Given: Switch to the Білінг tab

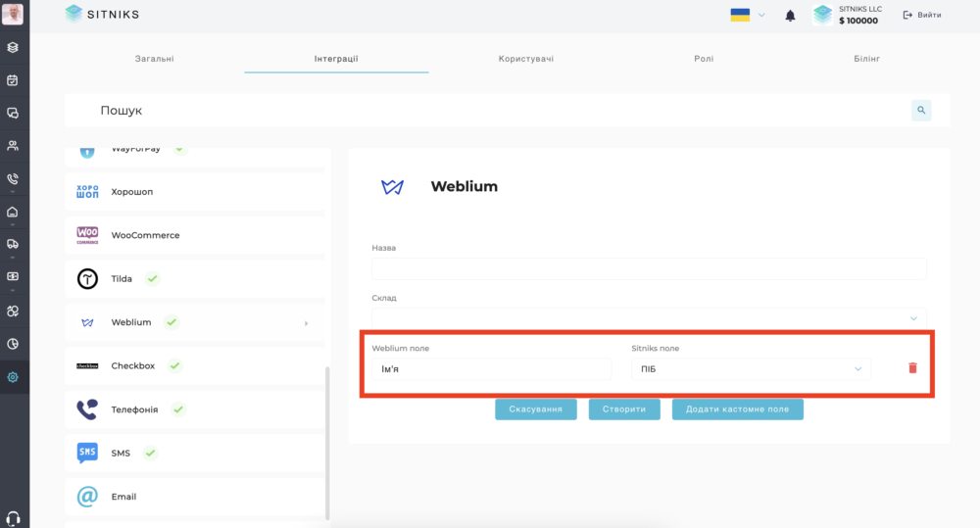Looking at the screenshot, I should 867,59.
